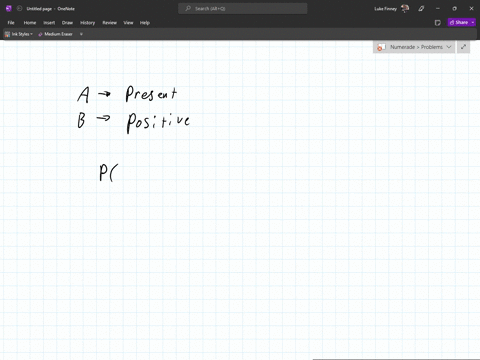The image size is (480, 360).
Task: Minimize the OneNote window
Action: (x=438, y=9)
